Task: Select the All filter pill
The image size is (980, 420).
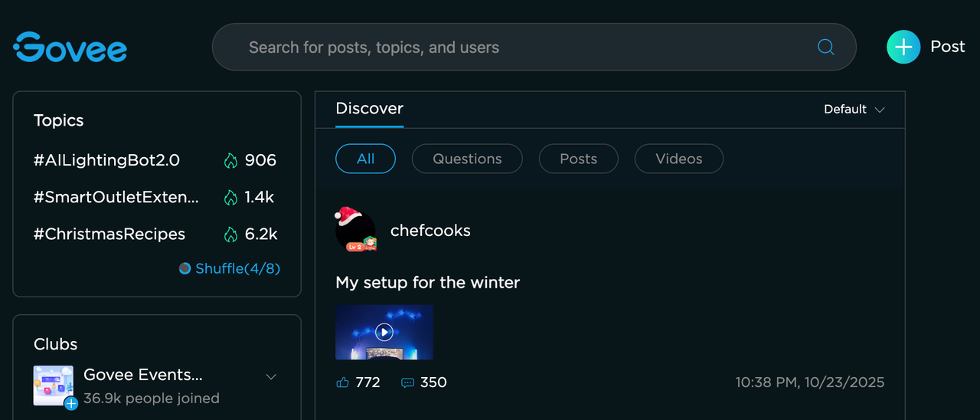Action: pos(365,159)
